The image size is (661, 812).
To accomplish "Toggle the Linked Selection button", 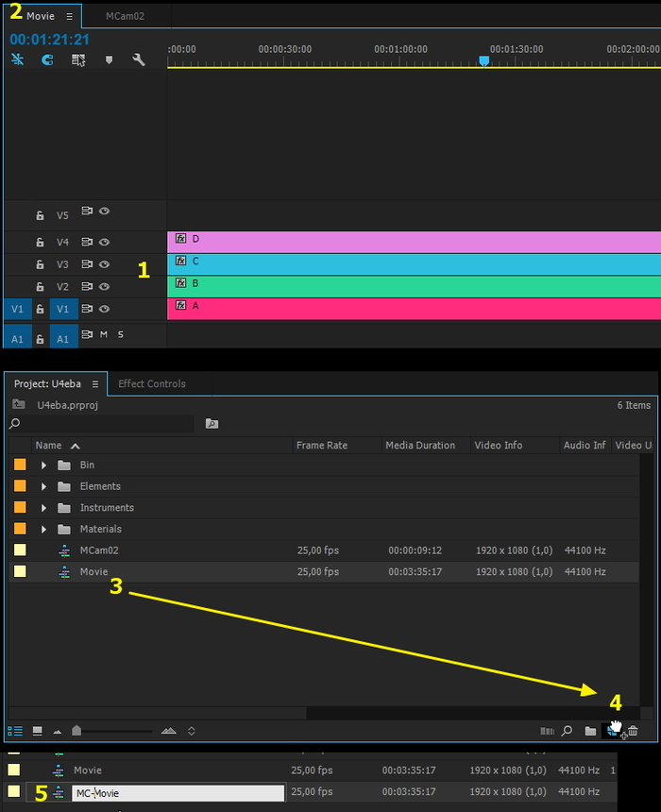I will coord(78,60).
